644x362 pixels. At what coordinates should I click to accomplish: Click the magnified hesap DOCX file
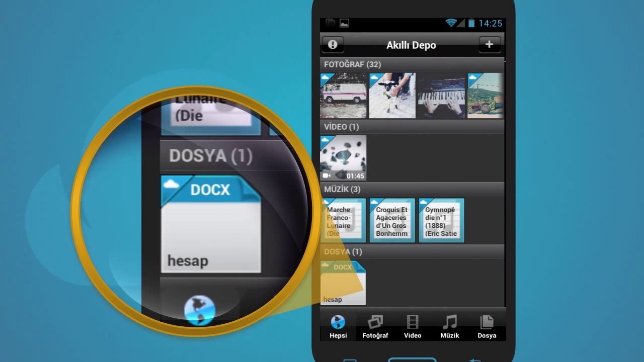[x=210, y=224]
